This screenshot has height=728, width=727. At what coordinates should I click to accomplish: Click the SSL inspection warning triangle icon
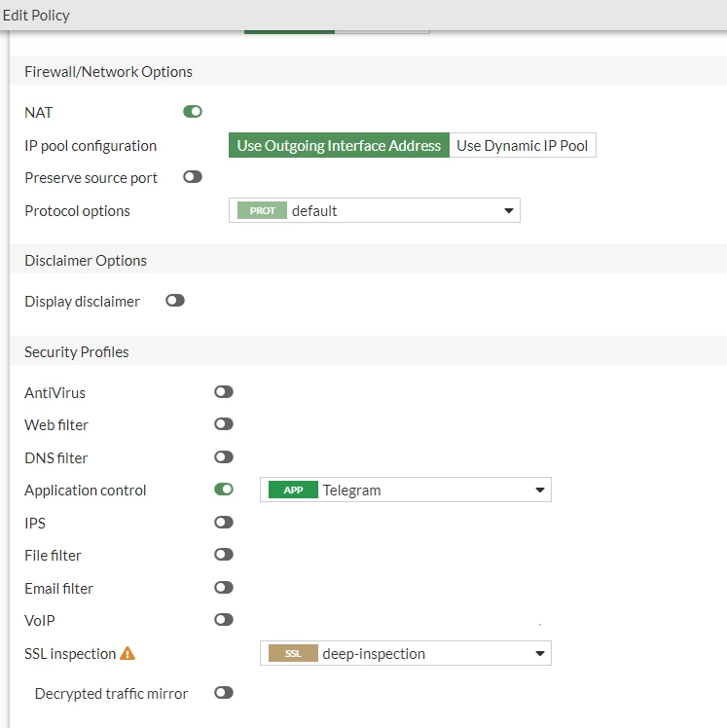click(127, 653)
